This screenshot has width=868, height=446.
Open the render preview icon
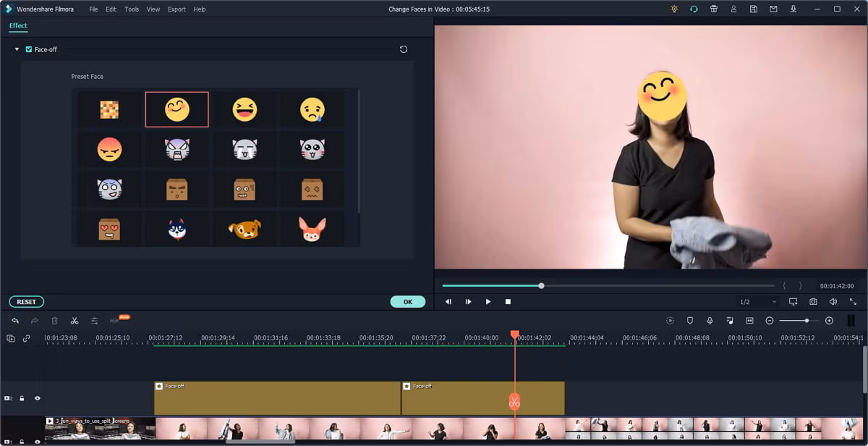(x=670, y=321)
